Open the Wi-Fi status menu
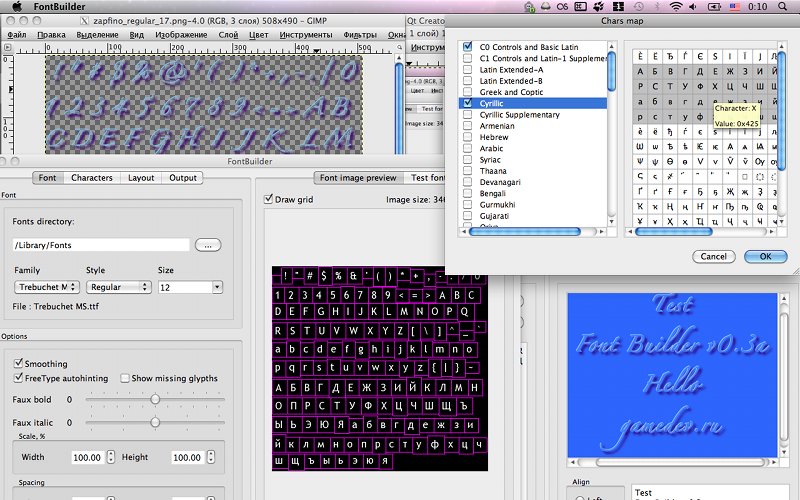The height and width of the screenshot is (500, 800). coord(676,7)
